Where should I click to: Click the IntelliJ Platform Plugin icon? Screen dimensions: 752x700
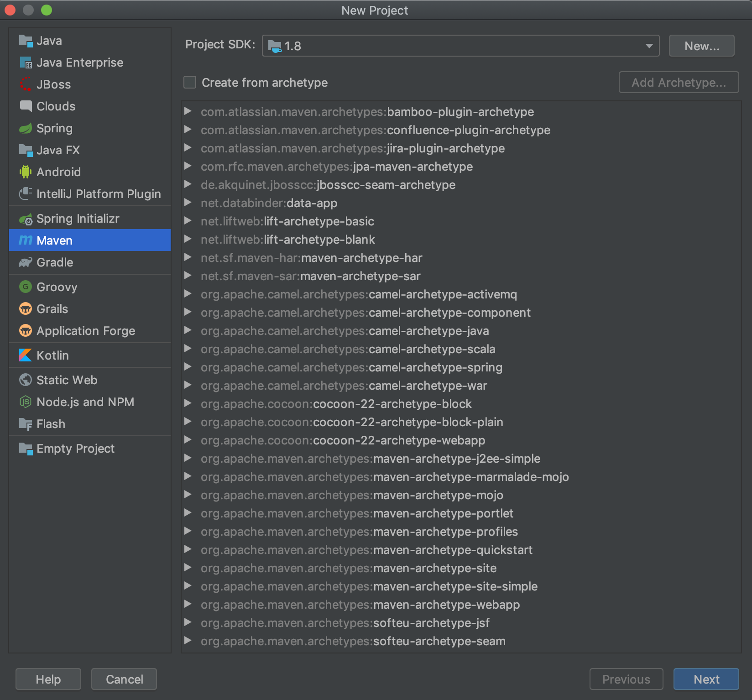tap(26, 194)
